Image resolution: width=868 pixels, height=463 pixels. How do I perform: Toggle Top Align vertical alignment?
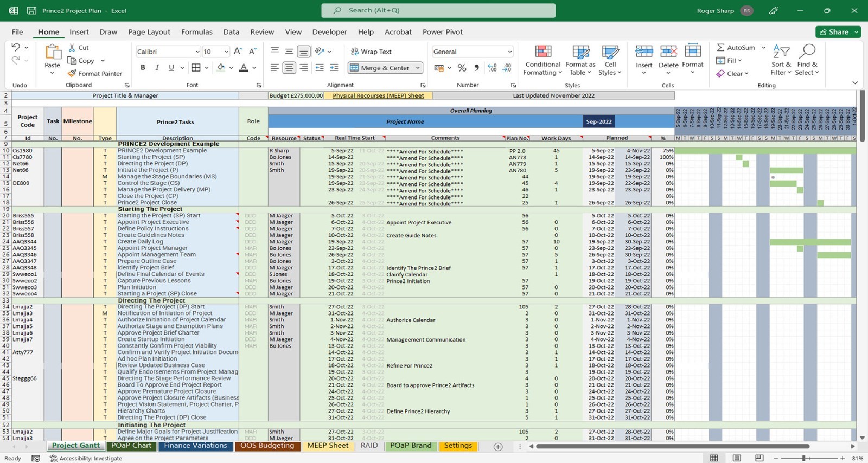pos(275,52)
